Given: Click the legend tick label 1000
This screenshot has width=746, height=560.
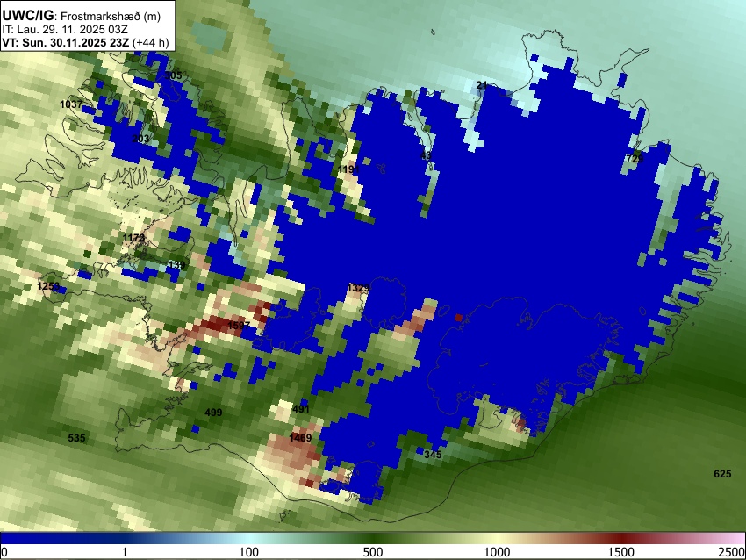Looking at the screenshot, I should pos(497,552).
